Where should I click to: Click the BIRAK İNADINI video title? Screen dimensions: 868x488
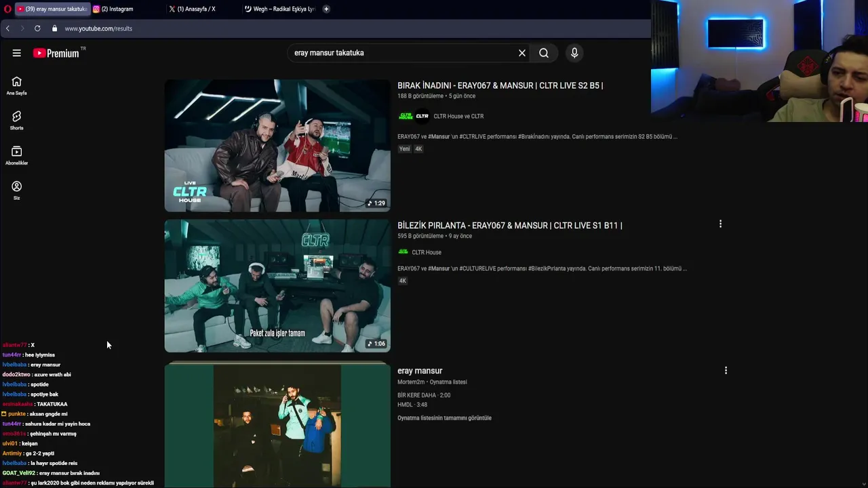pyautogui.click(x=500, y=85)
